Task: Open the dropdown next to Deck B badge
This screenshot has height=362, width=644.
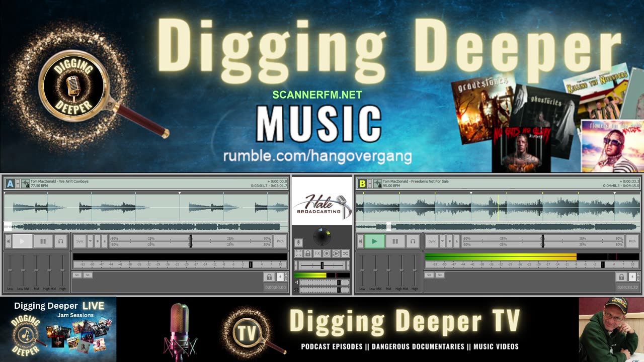Action: coord(370,184)
